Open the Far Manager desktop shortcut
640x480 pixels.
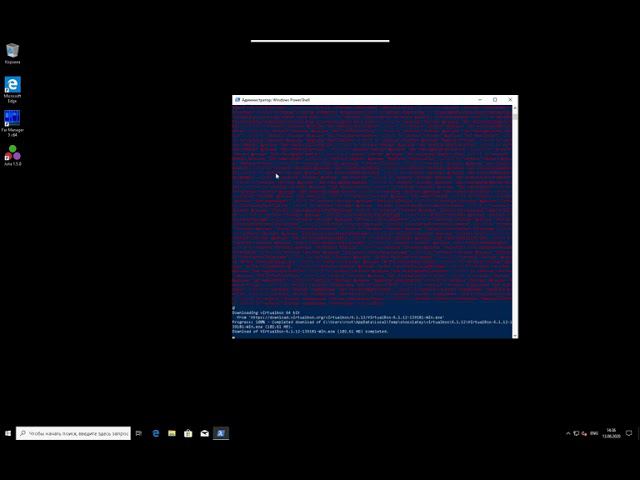tap(12, 124)
